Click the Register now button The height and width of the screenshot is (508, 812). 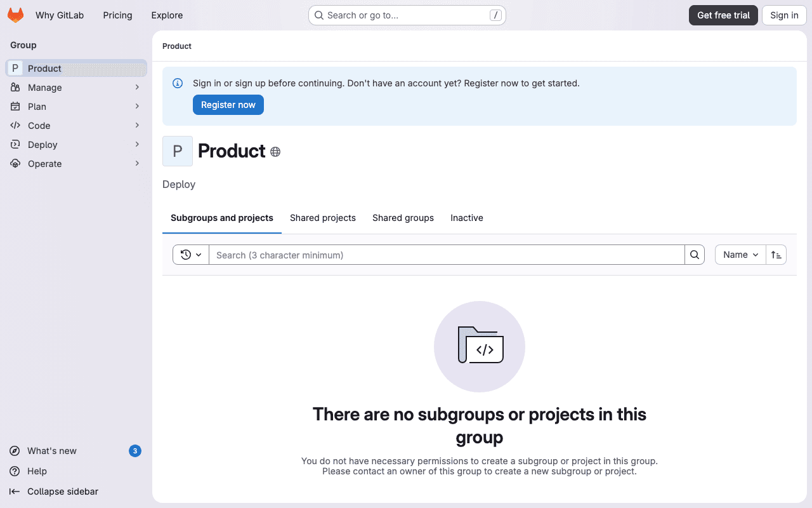(228, 105)
